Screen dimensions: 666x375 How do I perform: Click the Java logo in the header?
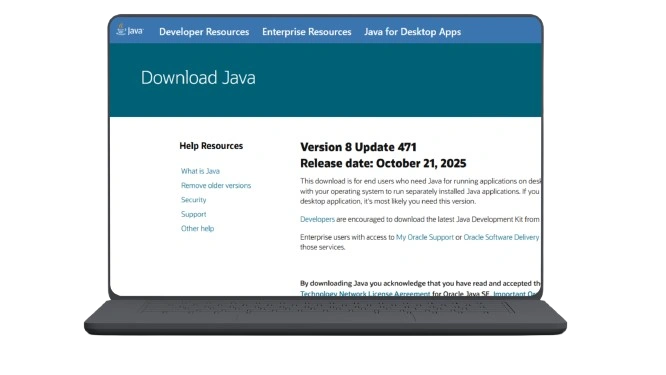130,30
